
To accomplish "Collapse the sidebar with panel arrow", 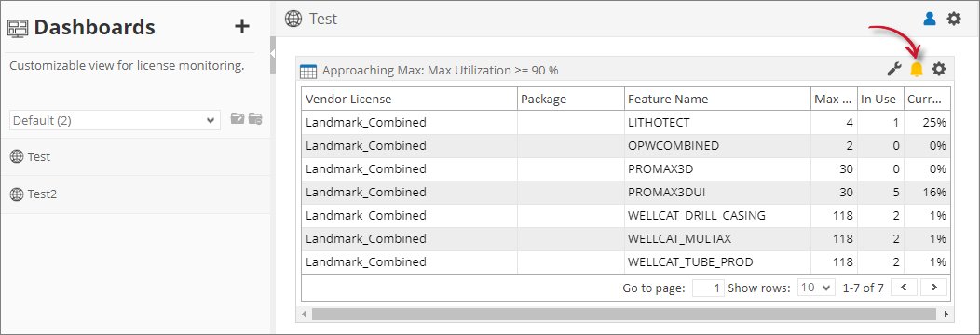I will pyautogui.click(x=273, y=56).
